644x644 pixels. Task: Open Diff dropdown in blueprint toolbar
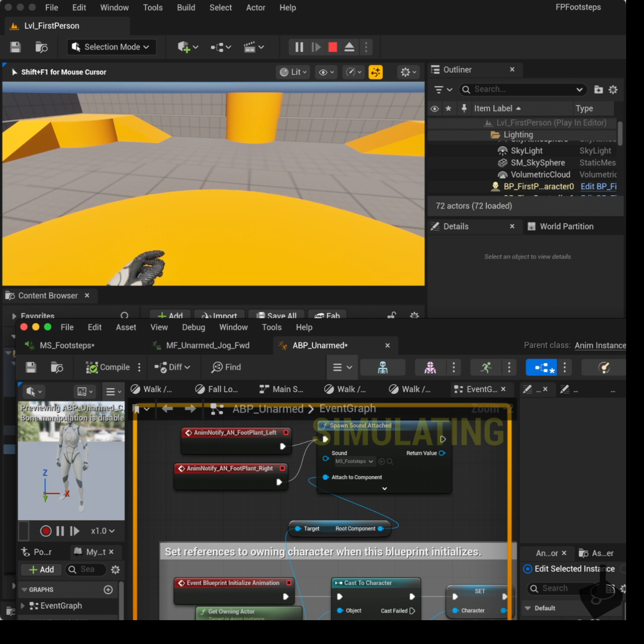tap(172, 367)
